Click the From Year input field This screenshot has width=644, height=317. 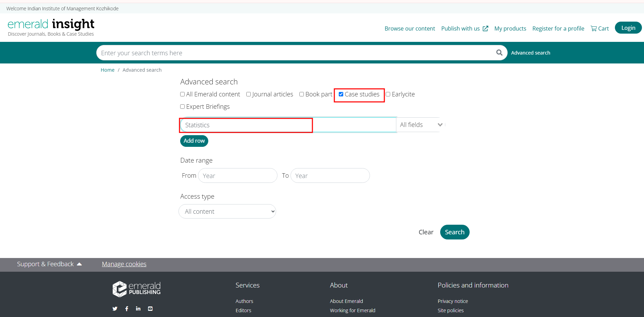(x=237, y=176)
